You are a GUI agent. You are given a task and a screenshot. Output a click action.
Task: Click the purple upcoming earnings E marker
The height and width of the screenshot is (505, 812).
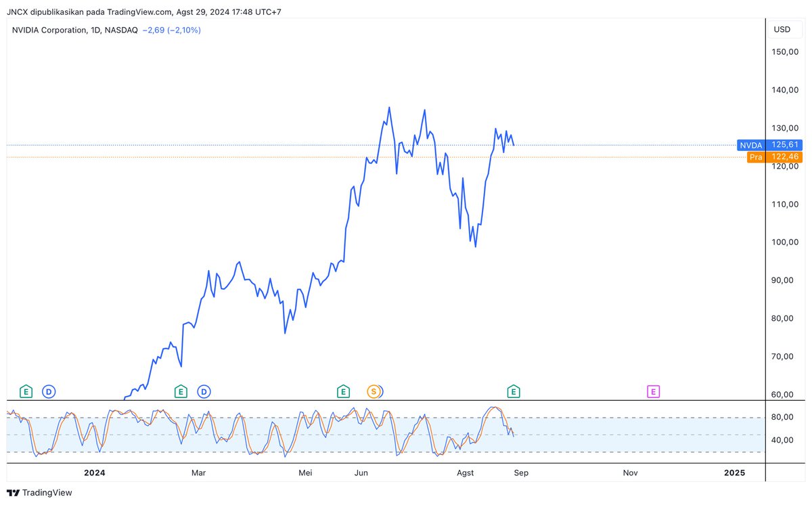coord(653,391)
